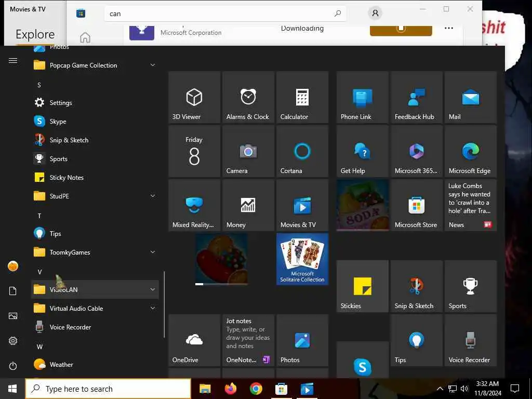This screenshot has height=399, width=532.
Task: Launch Chrome from the taskbar
Action: [256, 389]
